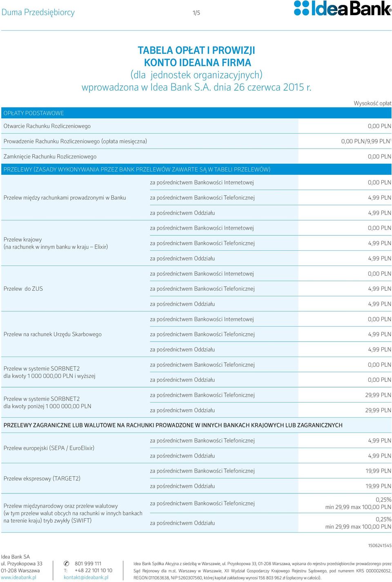Select the 'Otwarcie Rachunku Rozliczeniowego' row

tap(196, 126)
